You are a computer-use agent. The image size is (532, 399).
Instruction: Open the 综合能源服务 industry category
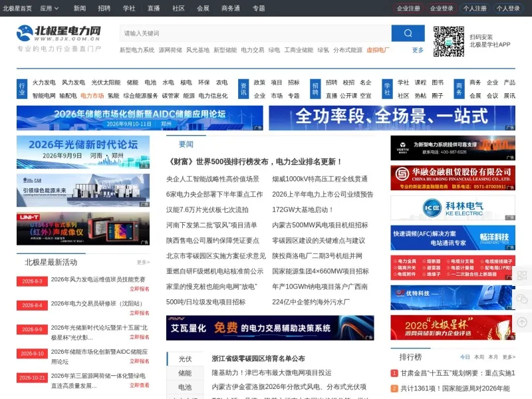[x=140, y=96]
